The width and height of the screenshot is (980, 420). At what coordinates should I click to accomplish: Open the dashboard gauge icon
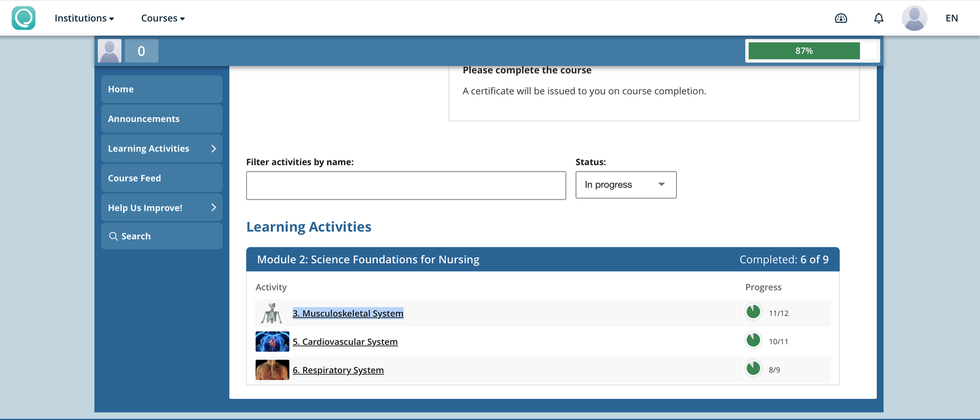(841, 18)
